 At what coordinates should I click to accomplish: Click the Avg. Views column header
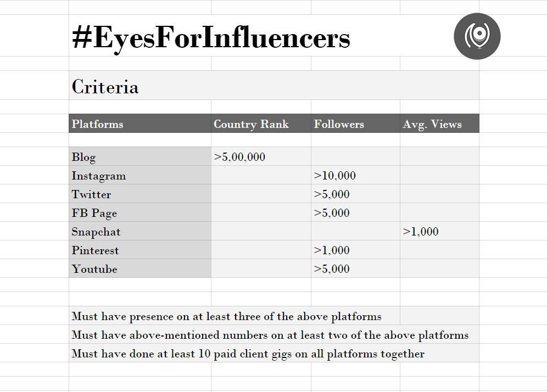click(439, 124)
